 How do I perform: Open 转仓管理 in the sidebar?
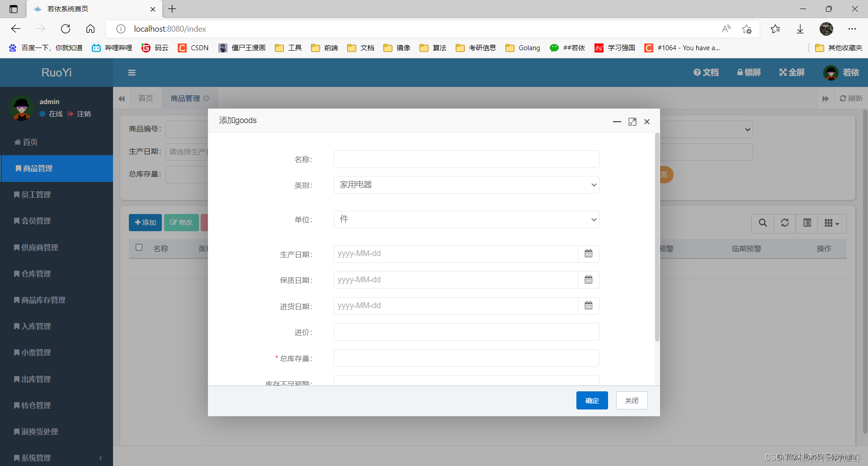click(x=57, y=405)
